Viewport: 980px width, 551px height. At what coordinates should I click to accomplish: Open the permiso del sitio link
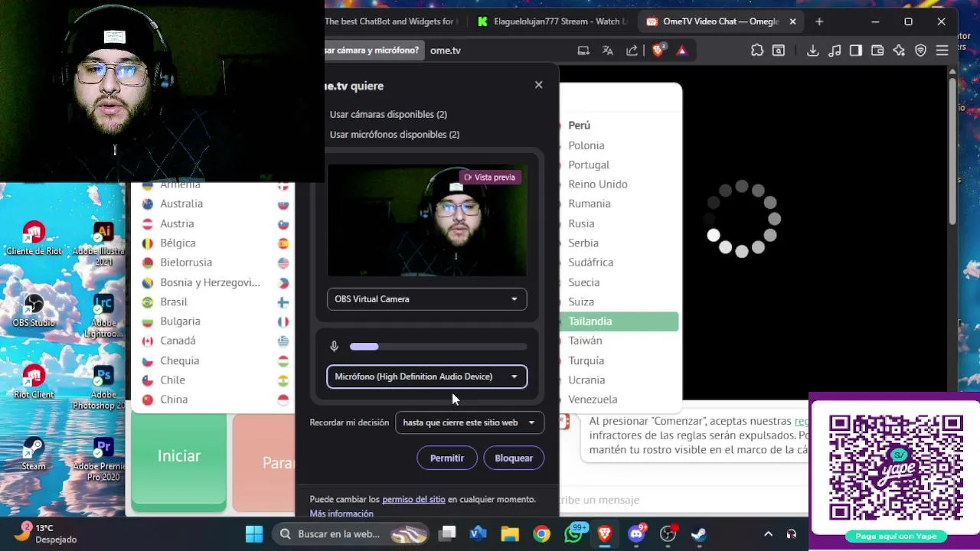[413, 499]
